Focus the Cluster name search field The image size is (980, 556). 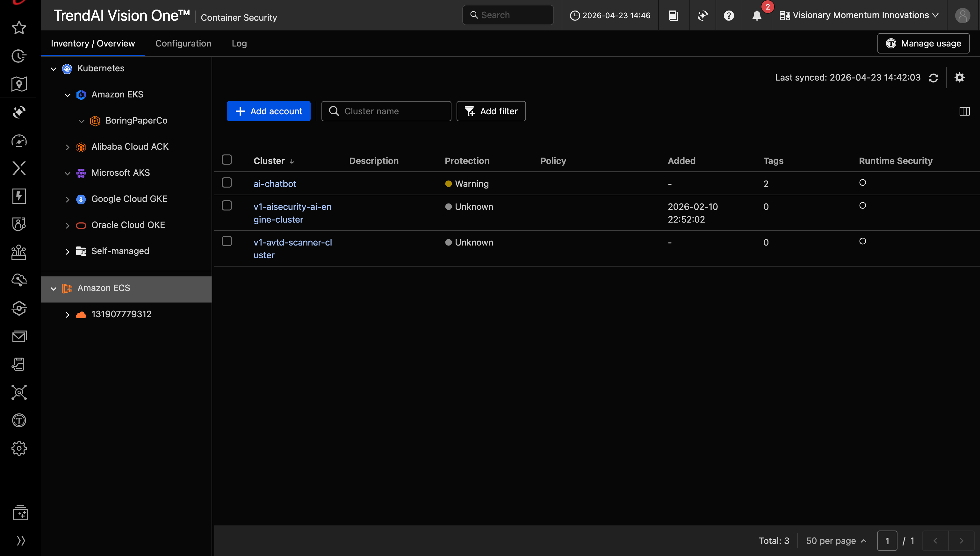coord(386,111)
